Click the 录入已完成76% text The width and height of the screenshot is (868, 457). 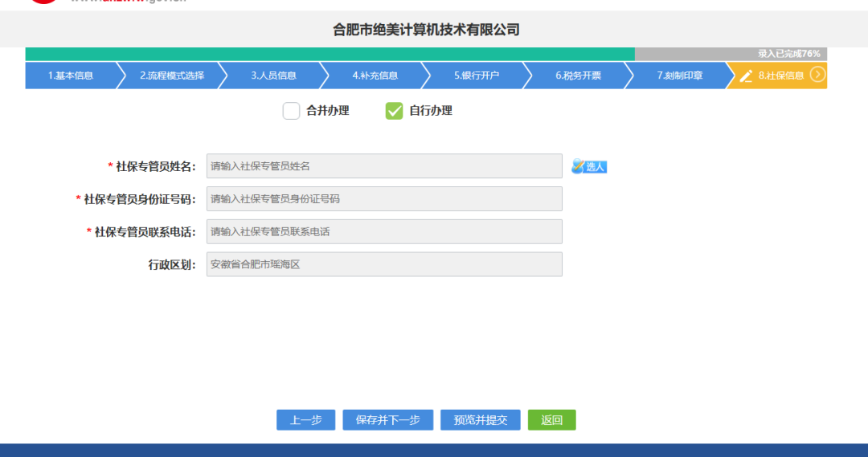click(789, 54)
